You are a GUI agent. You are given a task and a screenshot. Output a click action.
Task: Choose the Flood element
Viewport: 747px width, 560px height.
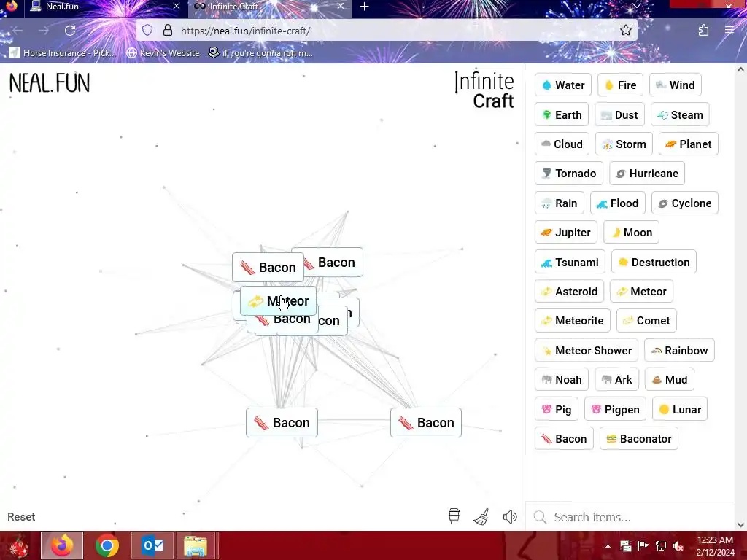coord(618,203)
